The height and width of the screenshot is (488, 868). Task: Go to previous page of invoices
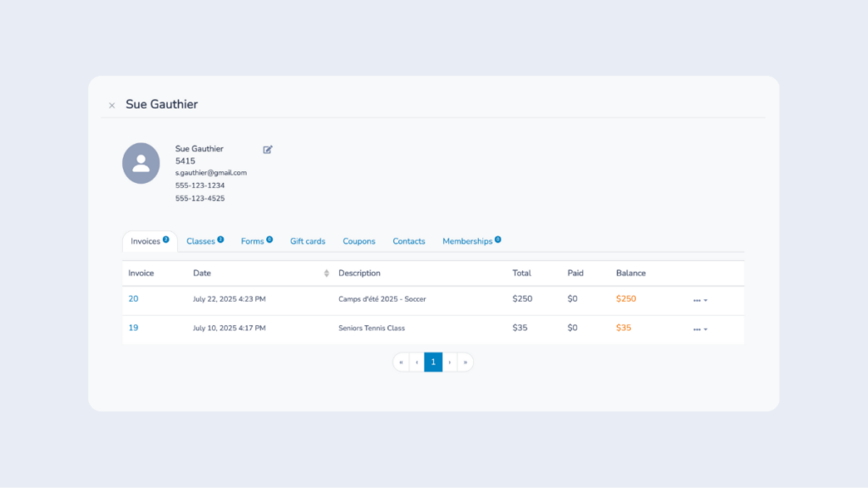pyautogui.click(x=416, y=363)
